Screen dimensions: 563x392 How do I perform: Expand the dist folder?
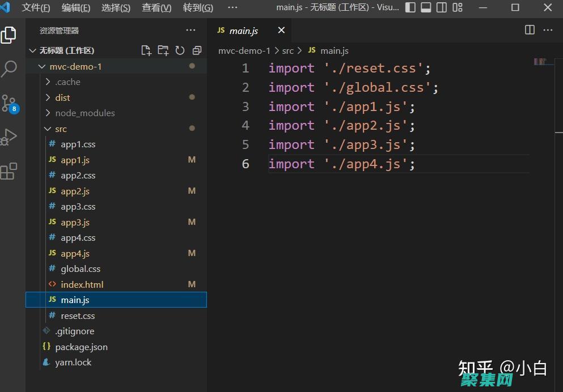pyautogui.click(x=62, y=97)
